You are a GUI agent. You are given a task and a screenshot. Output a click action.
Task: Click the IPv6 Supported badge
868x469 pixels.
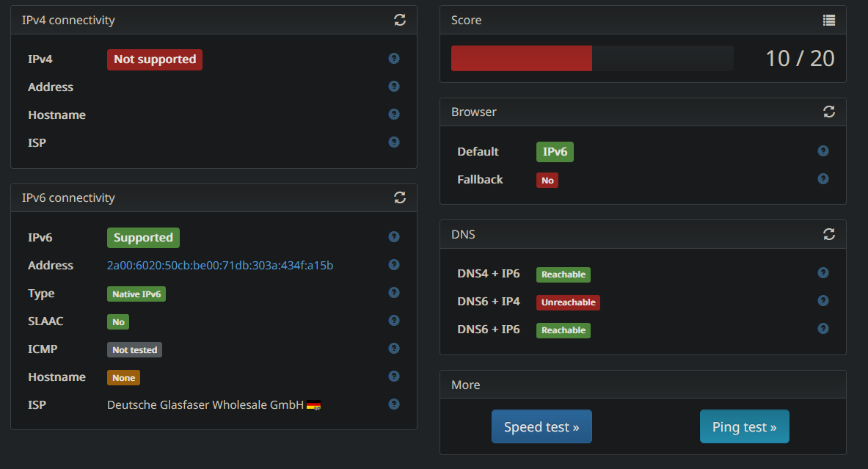pyautogui.click(x=143, y=238)
